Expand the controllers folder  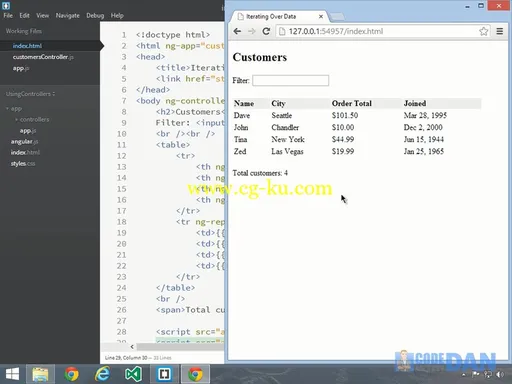click(x=32, y=119)
